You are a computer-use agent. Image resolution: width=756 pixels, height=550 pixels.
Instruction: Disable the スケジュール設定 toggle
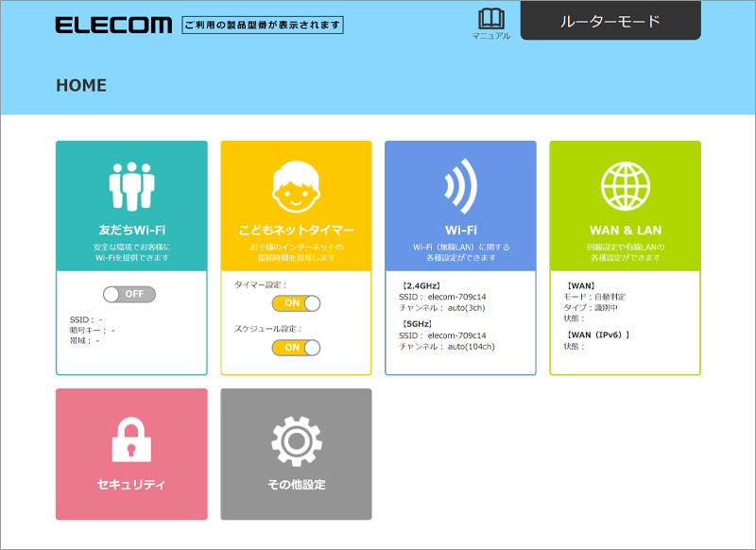point(296,347)
